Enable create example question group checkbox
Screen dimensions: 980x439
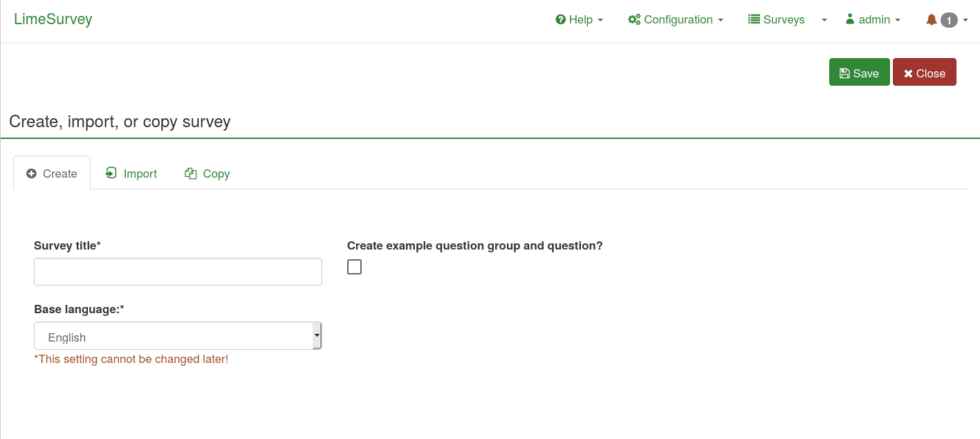[354, 267]
